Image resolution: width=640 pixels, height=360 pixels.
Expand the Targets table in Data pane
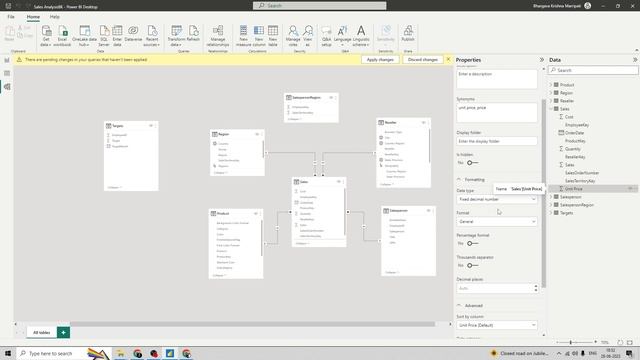[x=551, y=213]
